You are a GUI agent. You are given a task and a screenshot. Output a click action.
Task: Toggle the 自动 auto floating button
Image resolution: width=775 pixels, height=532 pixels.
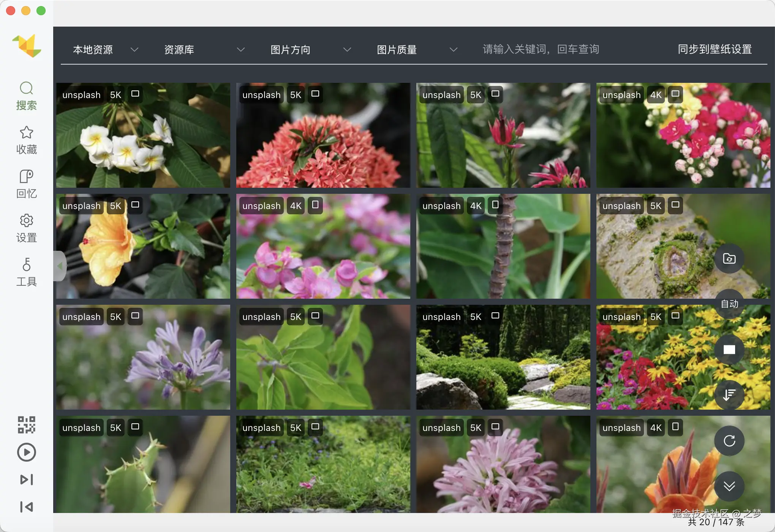tap(729, 304)
